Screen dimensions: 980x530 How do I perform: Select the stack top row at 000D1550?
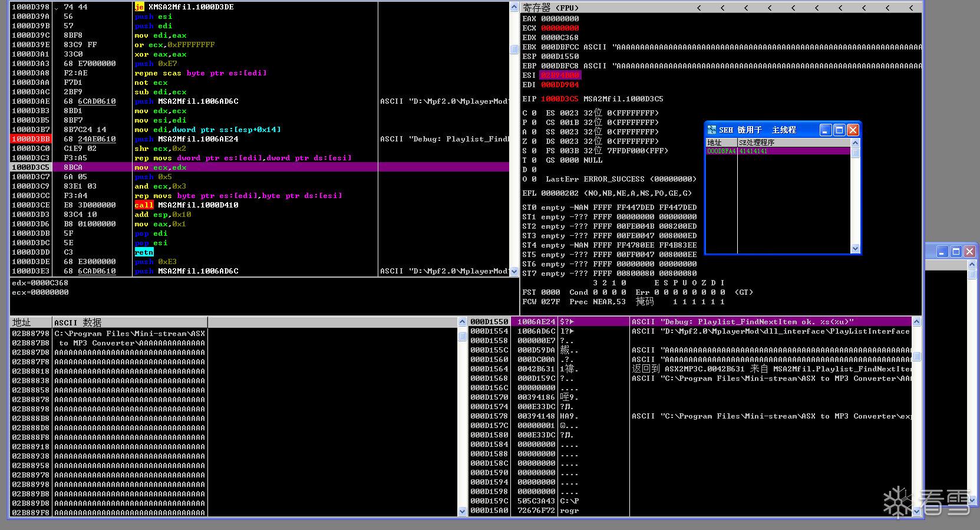tap(690, 322)
